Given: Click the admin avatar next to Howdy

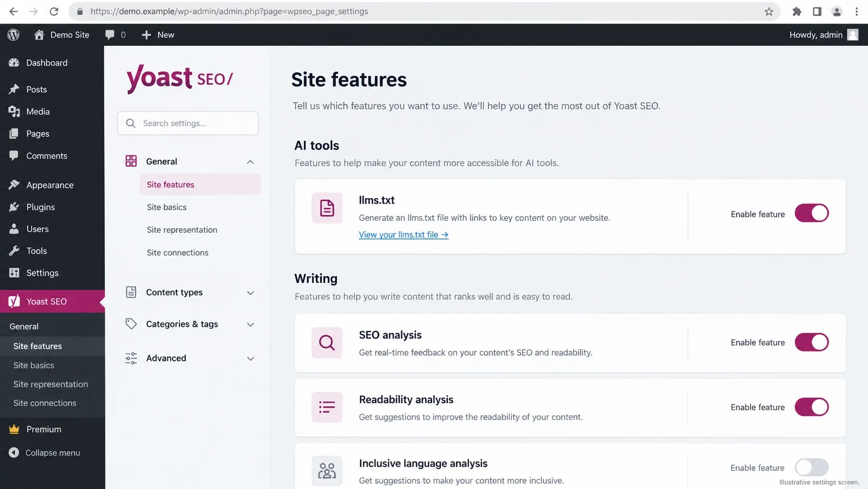Looking at the screenshot, I should tap(852, 35).
